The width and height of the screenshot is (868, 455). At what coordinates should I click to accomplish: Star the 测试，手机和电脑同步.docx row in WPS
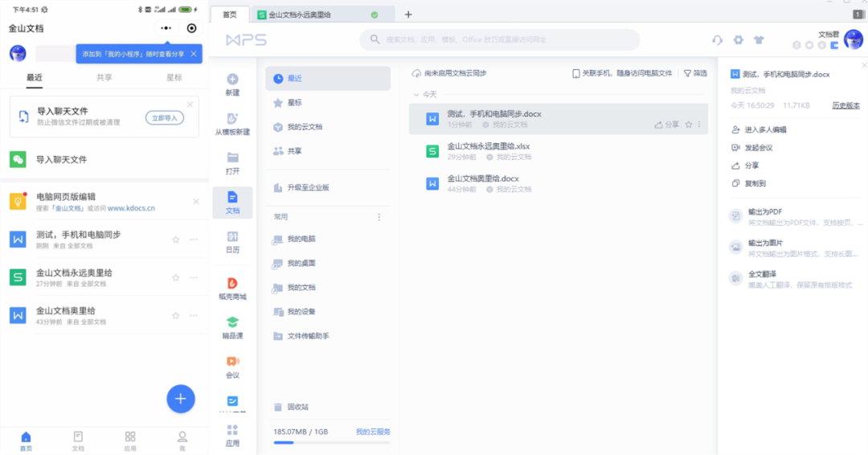click(x=689, y=125)
